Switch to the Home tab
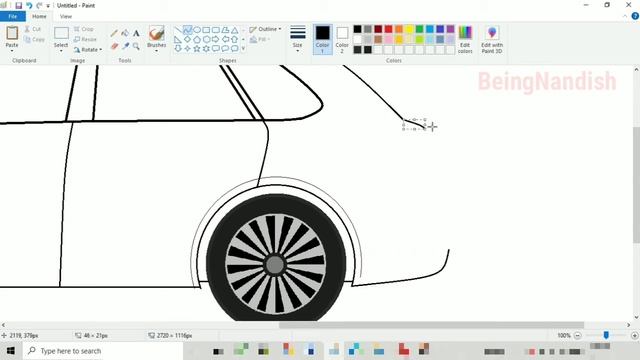Viewport: 640px width, 360px height. tap(39, 16)
